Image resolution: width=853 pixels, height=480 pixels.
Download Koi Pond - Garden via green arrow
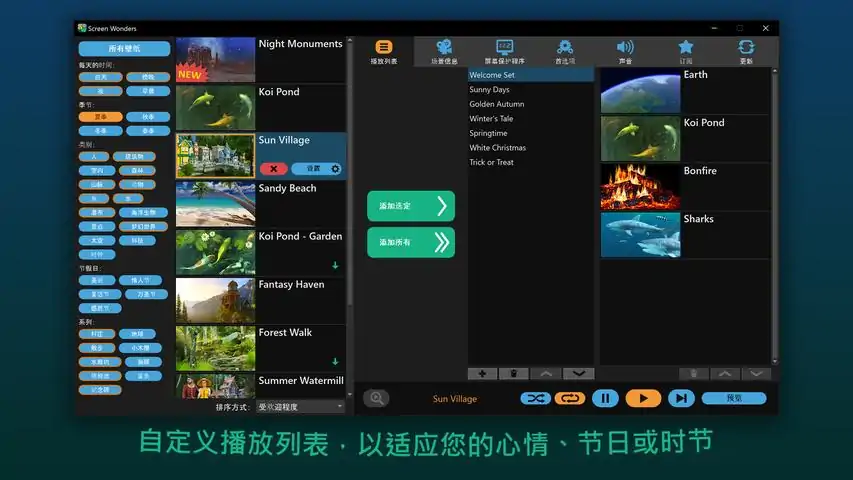coord(335,266)
